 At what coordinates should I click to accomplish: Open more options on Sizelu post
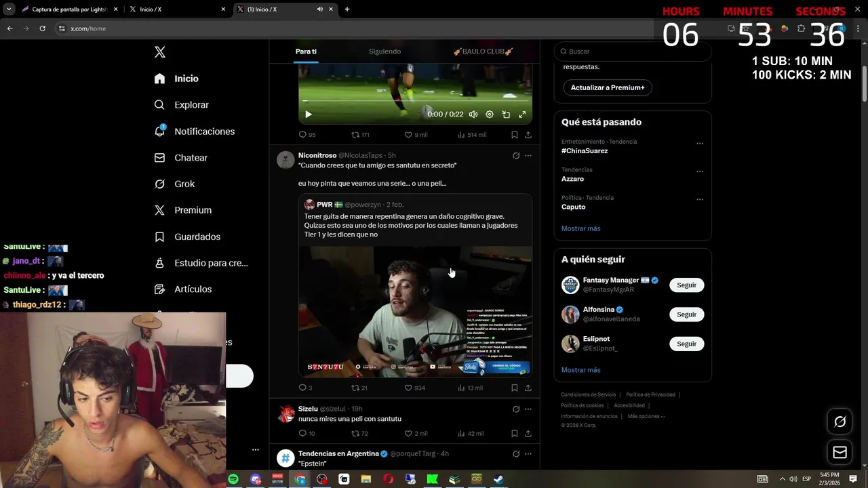coord(528,409)
